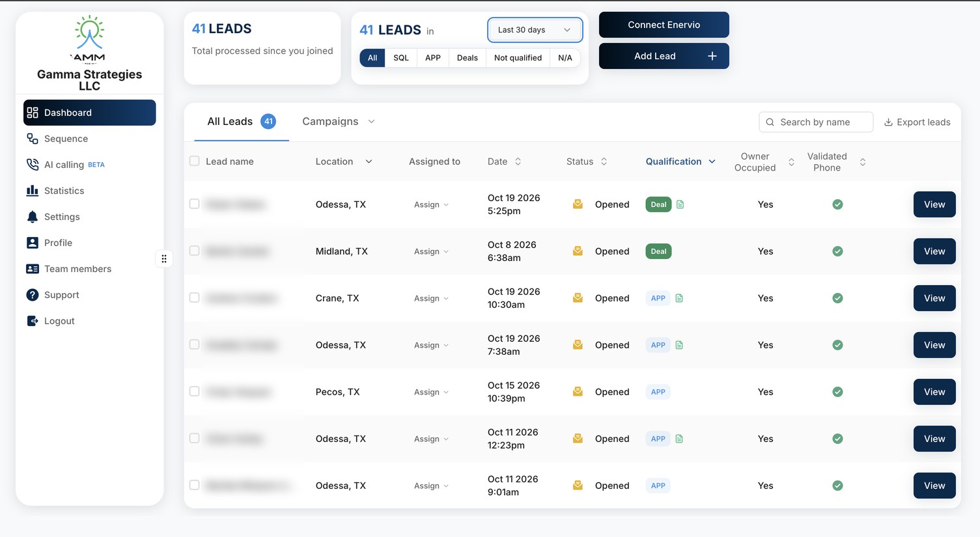Click the opened envelope icon for Midland, TX
The width and height of the screenshot is (980, 537).
(x=578, y=251)
